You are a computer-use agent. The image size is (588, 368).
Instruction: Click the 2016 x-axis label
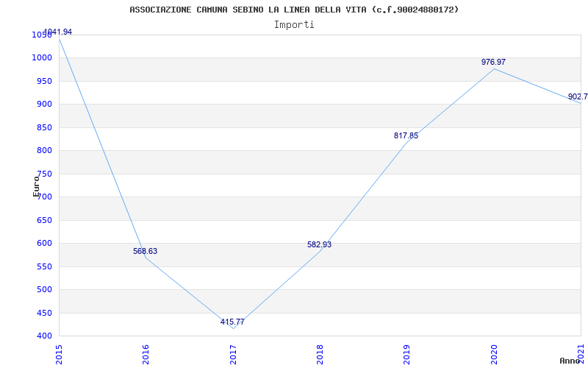point(146,354)
